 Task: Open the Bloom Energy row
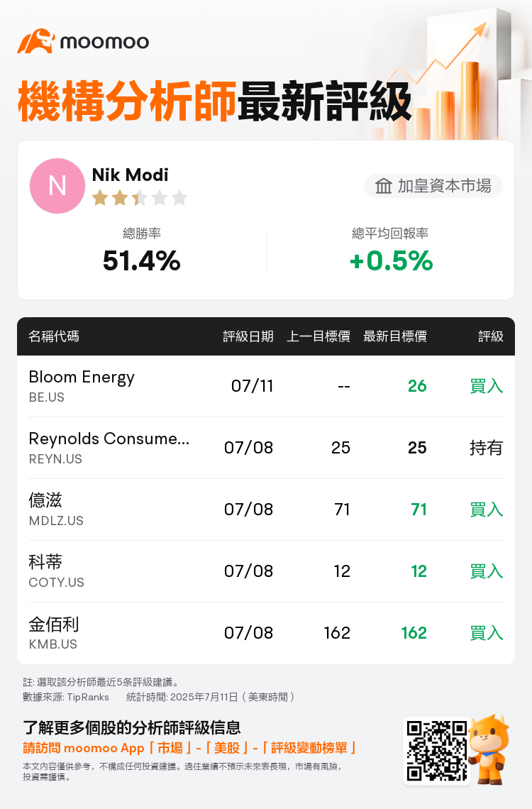point(266,387)
